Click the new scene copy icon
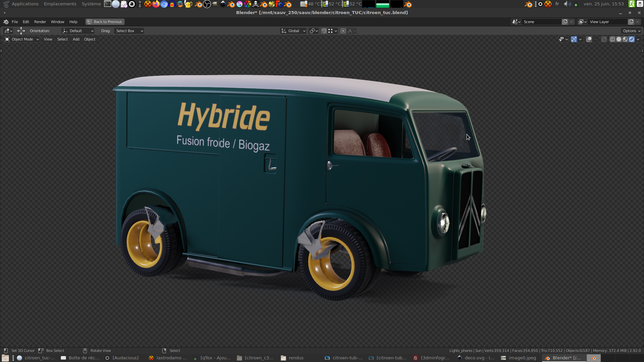This screenshot has height=362, width=644. click(565, 22)
